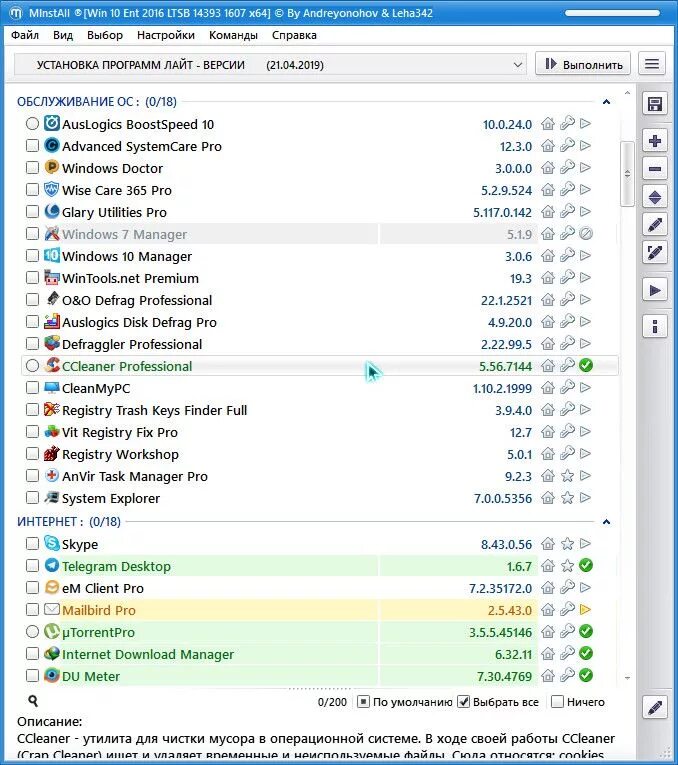Image resolution: width=678 pixels, height=765 pixels.
Task: Click bottom-right pencil icon near description
Action: 655,707
